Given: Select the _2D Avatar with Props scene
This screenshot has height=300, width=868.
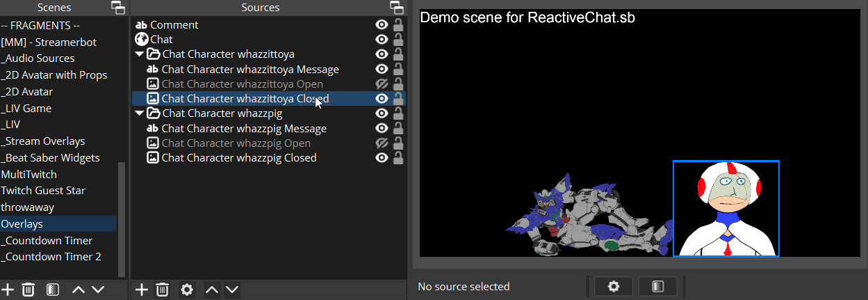Looking at the screenshot, I should (58, 75).
